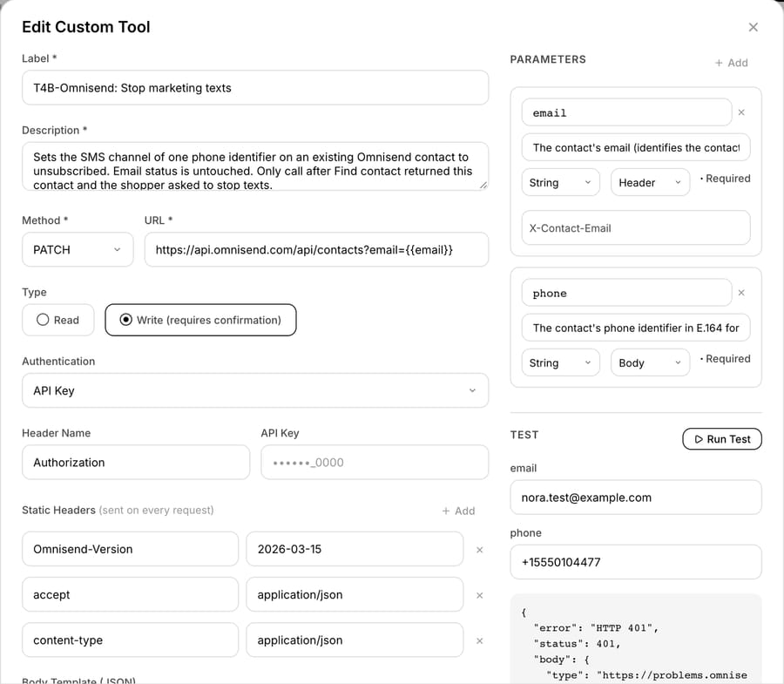Edit the X-Contact-Email header name field

(x=636, y=228)
